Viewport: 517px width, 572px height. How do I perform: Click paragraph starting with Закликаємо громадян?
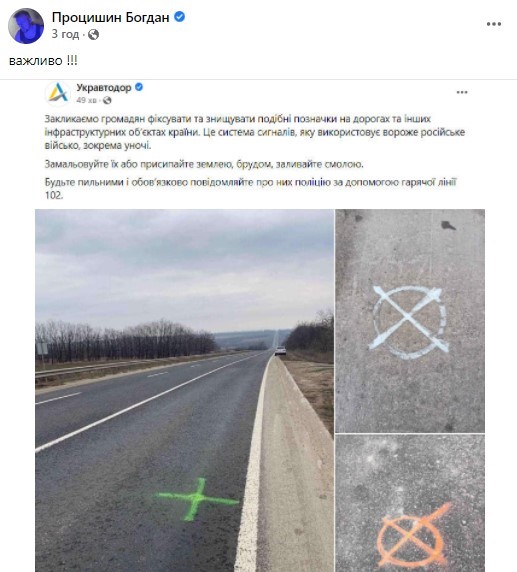pyautogui.click(x=255, y=132)
